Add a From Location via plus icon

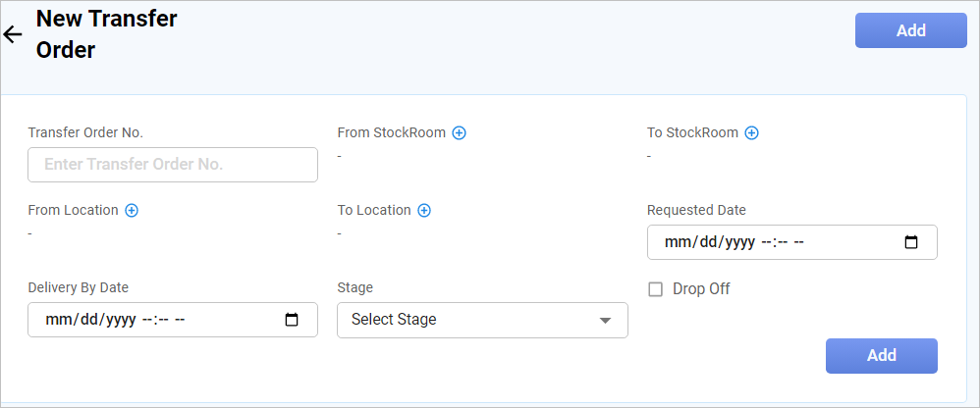coord(132,211)
